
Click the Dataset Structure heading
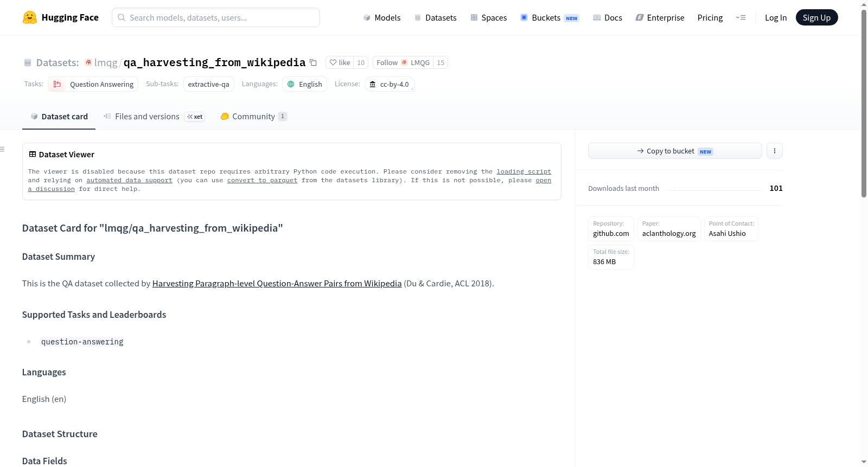tap(60, 434)
